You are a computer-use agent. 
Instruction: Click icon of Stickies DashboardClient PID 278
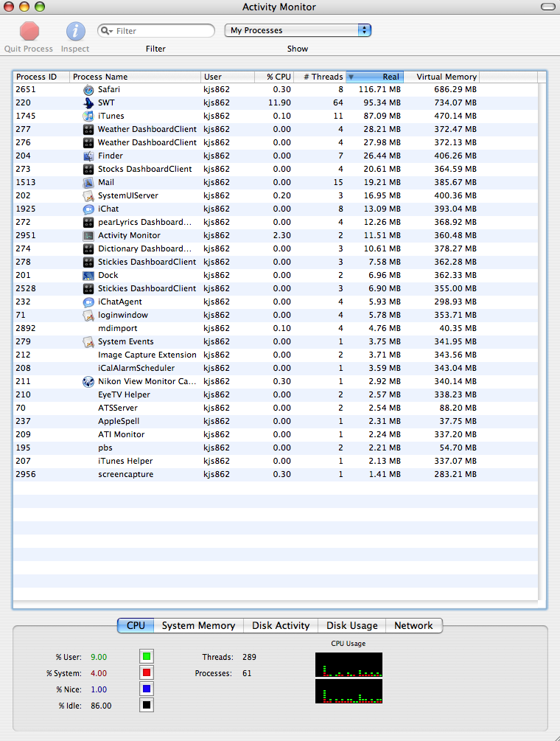pyautogui.click(x=88, y=262)
